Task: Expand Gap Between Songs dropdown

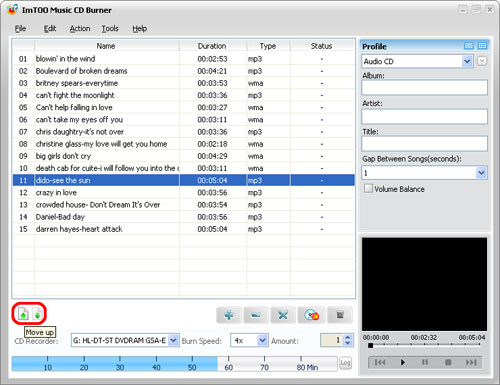Action: [481, 173]
